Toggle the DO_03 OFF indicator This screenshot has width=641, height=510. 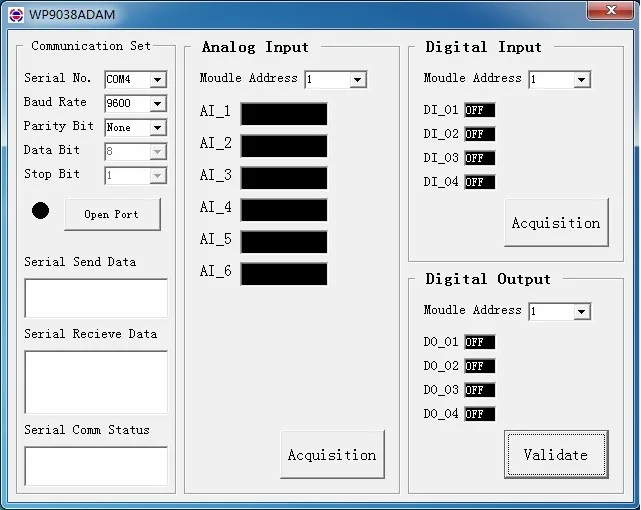coord(480,390)
